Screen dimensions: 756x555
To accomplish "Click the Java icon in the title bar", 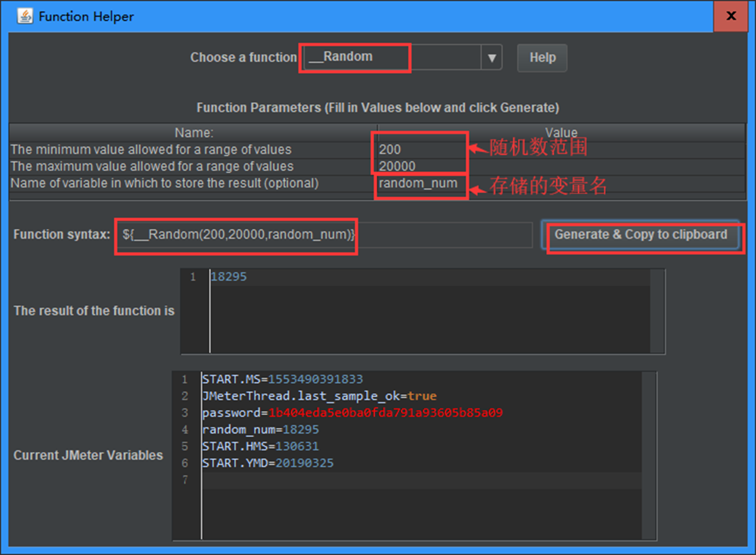I will coord(25,16).
